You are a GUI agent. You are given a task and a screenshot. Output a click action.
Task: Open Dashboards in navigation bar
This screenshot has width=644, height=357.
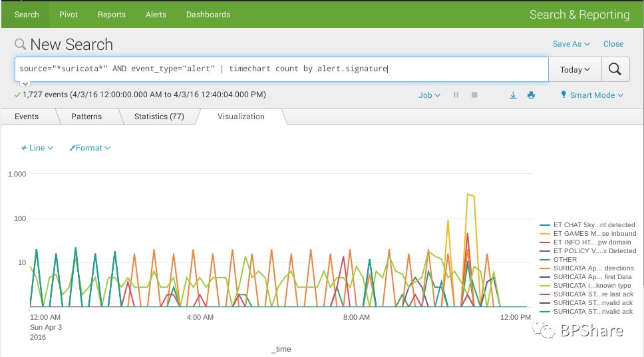(208, 15)
